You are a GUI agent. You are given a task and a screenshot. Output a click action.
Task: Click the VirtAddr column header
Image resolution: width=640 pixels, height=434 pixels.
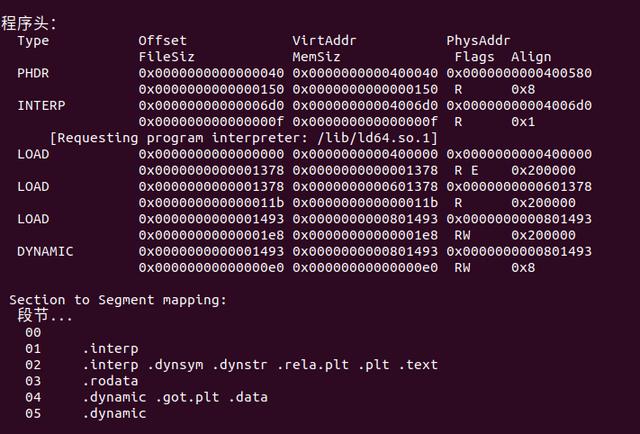(324, 41)
